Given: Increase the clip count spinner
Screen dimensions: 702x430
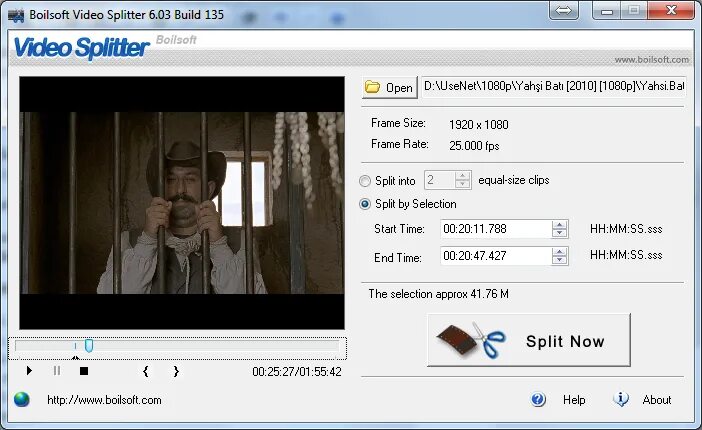Looking at the screenshot, I should pos(462,176).
